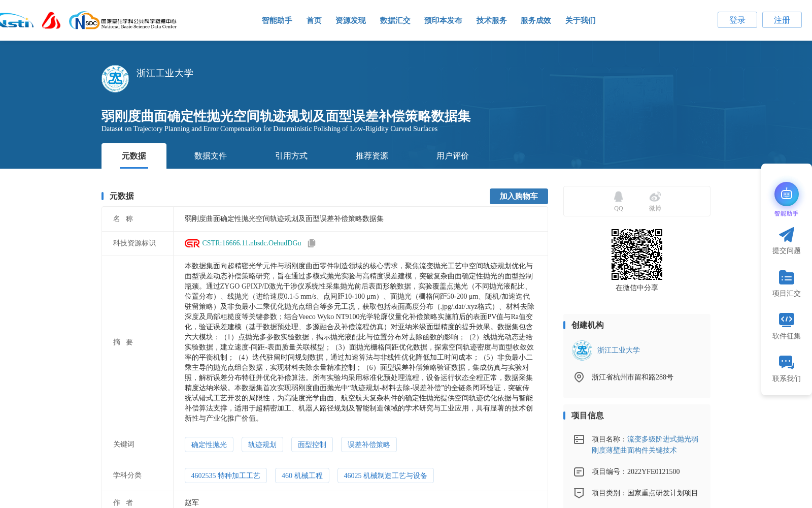
Task: Select subject 4602535 特种加工工艺
Action: coord(226,475)
